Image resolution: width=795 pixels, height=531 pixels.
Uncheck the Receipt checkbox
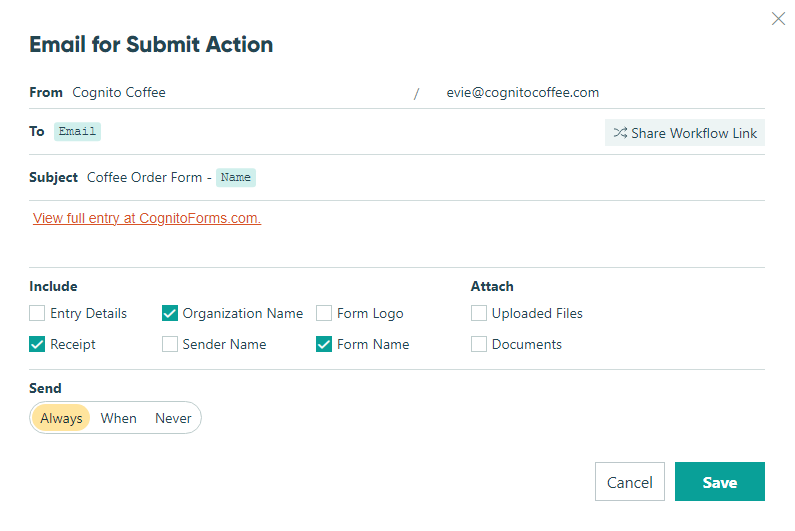[37, 344]
